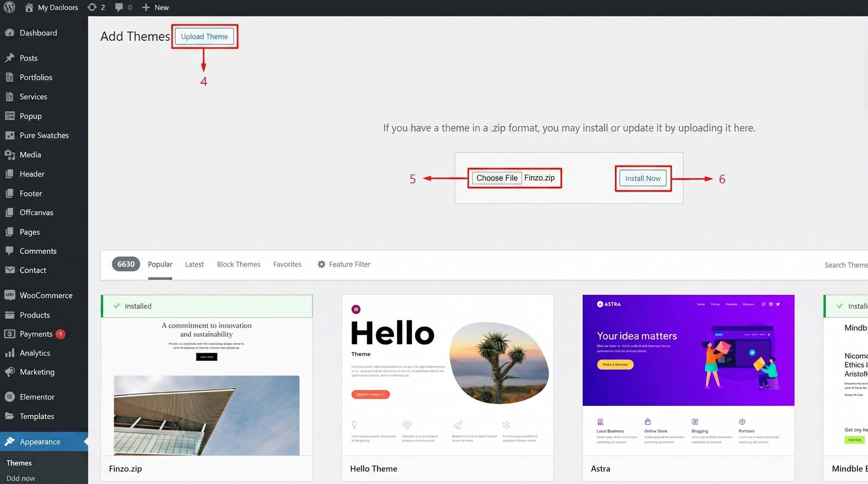Click the Appearance paintbrush icon
Viewport: 868px width, 484px height.
coord(9,442)
